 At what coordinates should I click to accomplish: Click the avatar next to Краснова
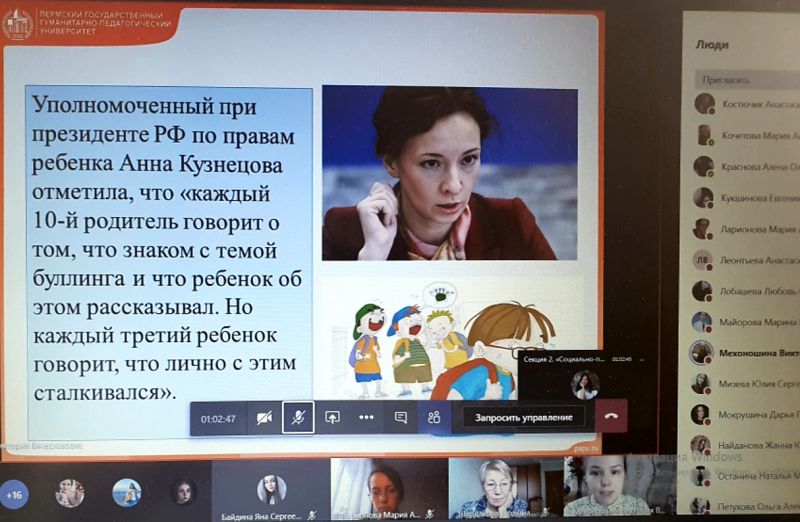click(704, 167)
